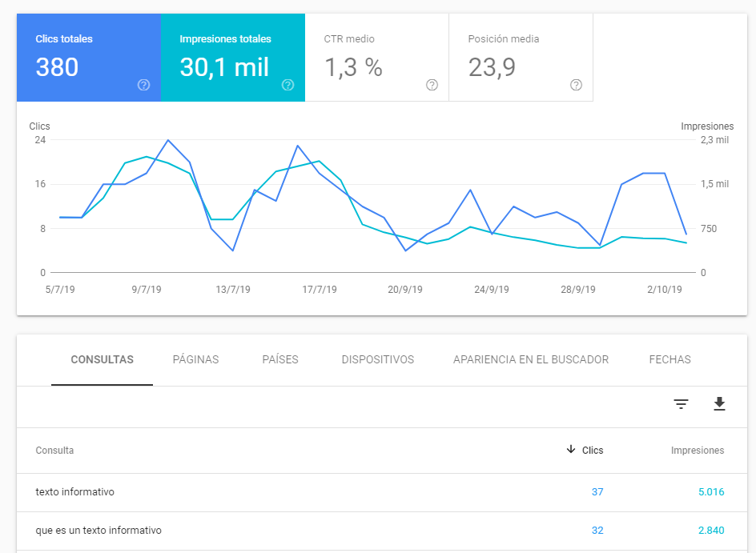Enable the CTR medio metric card

(x=376, y=58)
